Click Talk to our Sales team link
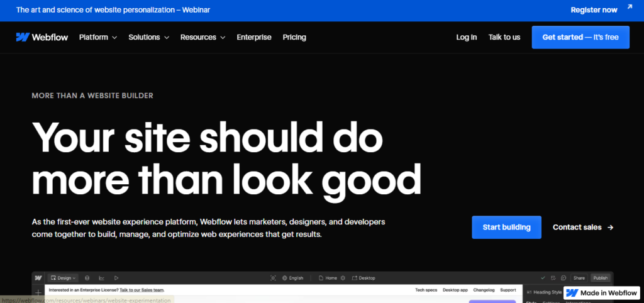This screenshot has height=303, width=644. pyautogui.click(x=142, y=290)
